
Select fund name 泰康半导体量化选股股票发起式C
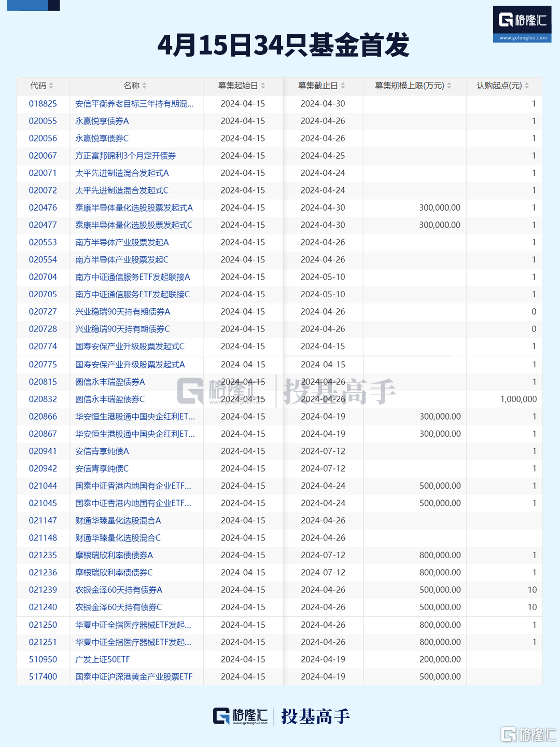(x=134, y=225)
